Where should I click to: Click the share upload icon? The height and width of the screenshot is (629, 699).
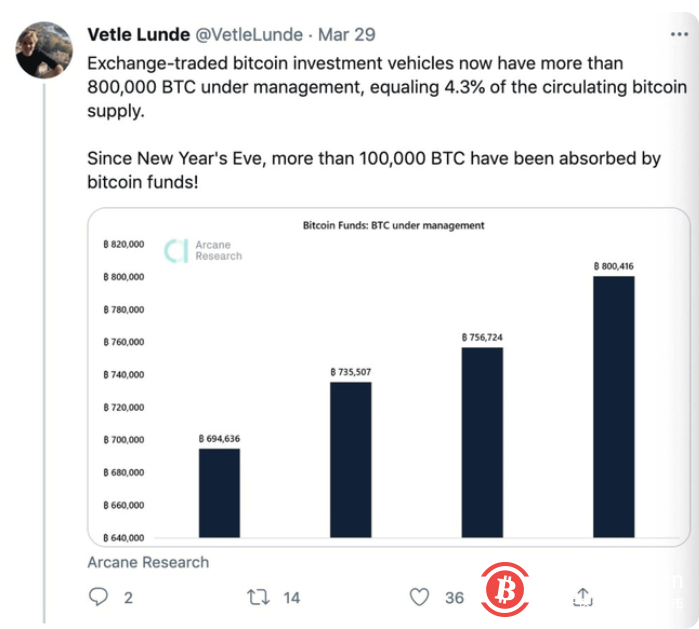(583, 597)
